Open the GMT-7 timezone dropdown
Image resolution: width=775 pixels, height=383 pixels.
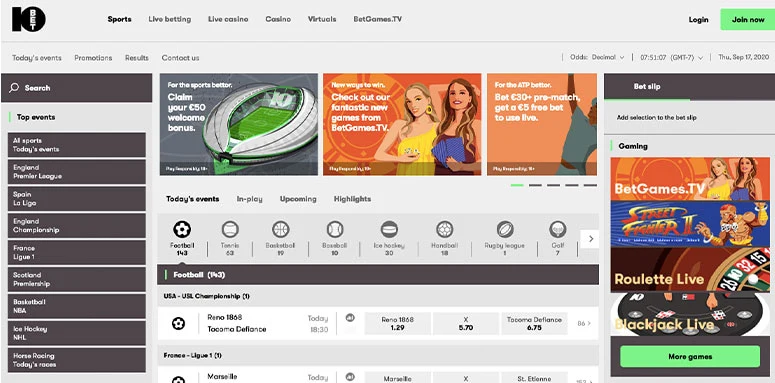click(x=672, y=57)
